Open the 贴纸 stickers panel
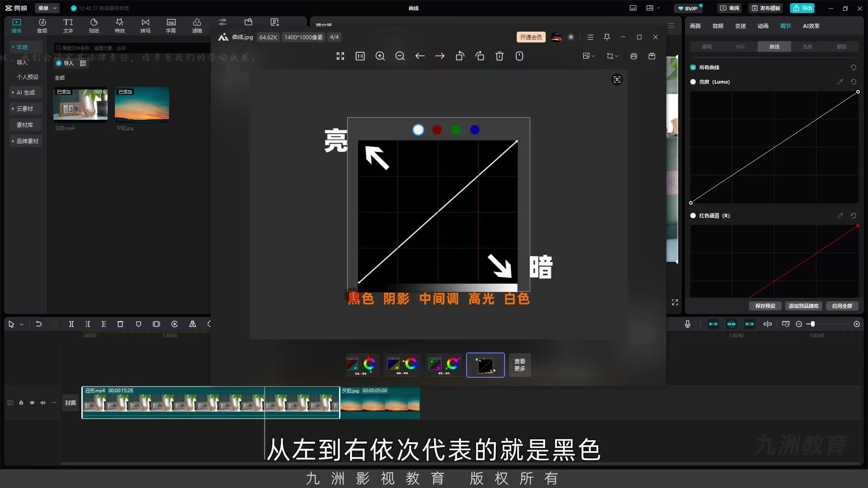 (94, 26)
